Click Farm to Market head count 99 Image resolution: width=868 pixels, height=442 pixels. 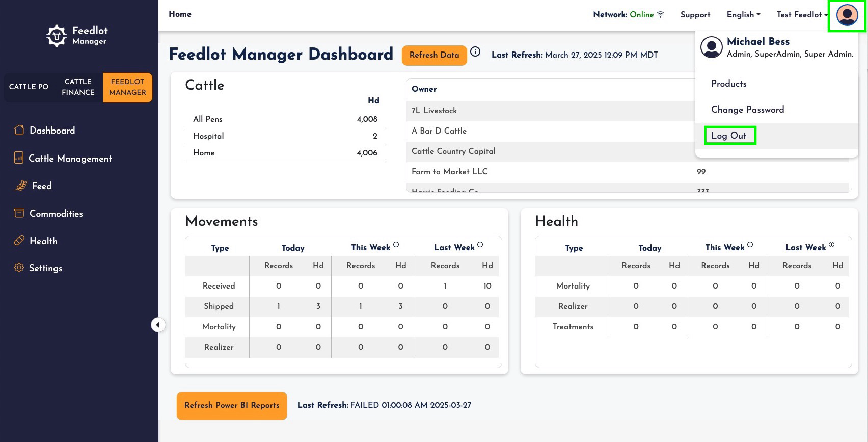[x=701, y=172]
